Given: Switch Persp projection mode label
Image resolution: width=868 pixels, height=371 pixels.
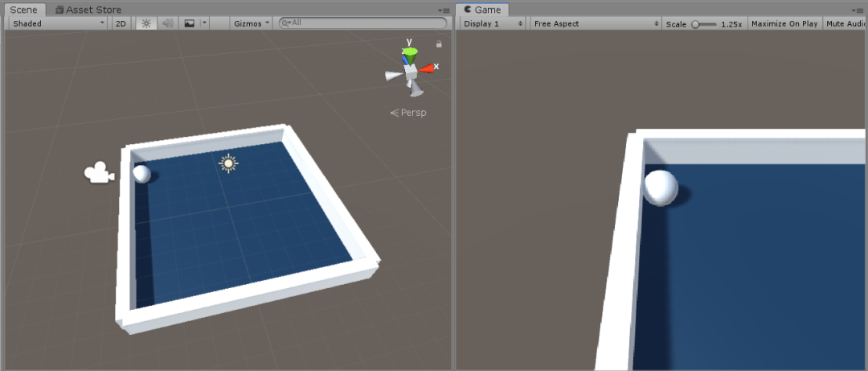Looking at the screenshot, I should [408, 113].
